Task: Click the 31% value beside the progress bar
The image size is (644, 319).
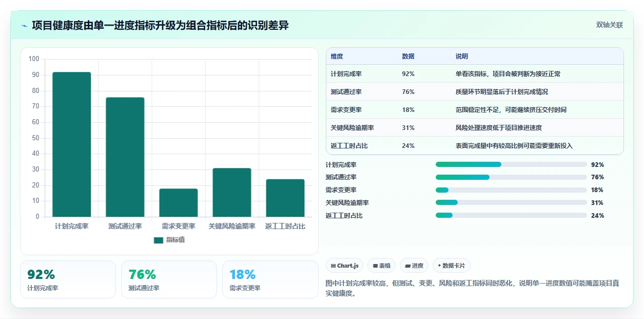Action: [x=597, y=203]
